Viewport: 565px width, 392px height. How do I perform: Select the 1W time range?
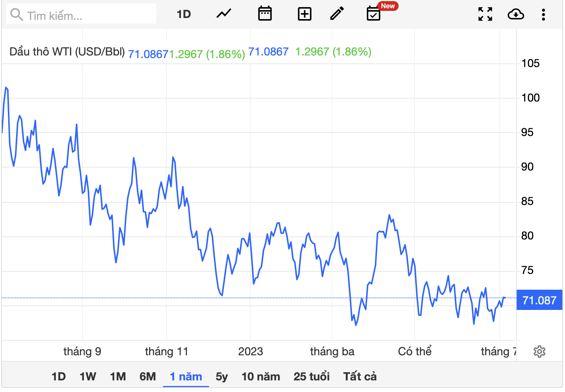click(x=88, y=376)
